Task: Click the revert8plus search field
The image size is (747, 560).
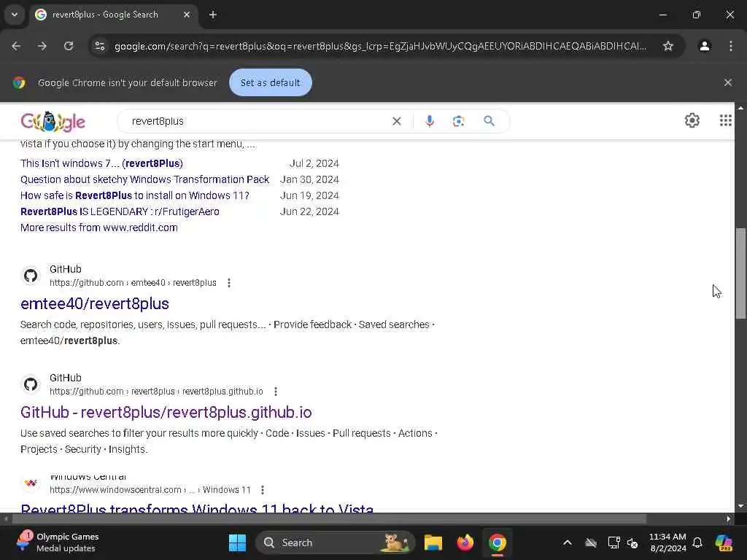Action: click(258, 122)
